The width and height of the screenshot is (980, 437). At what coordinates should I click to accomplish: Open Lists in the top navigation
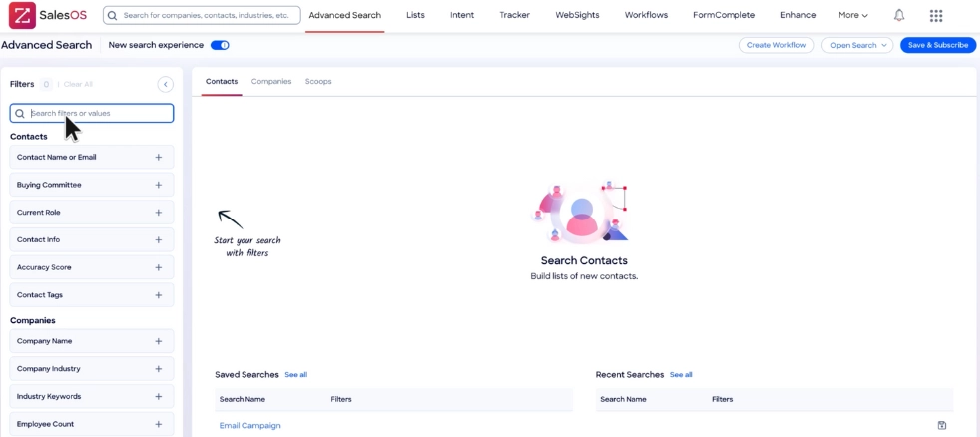pos(415,15)
